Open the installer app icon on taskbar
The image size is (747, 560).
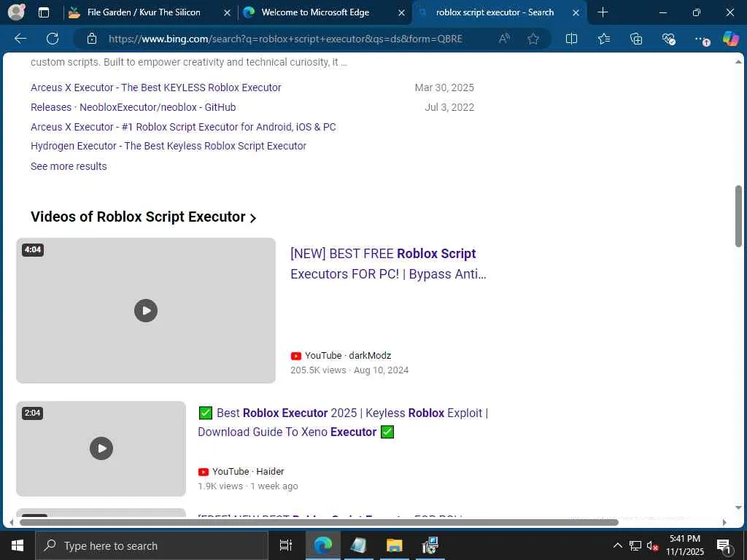click(430, 545)
